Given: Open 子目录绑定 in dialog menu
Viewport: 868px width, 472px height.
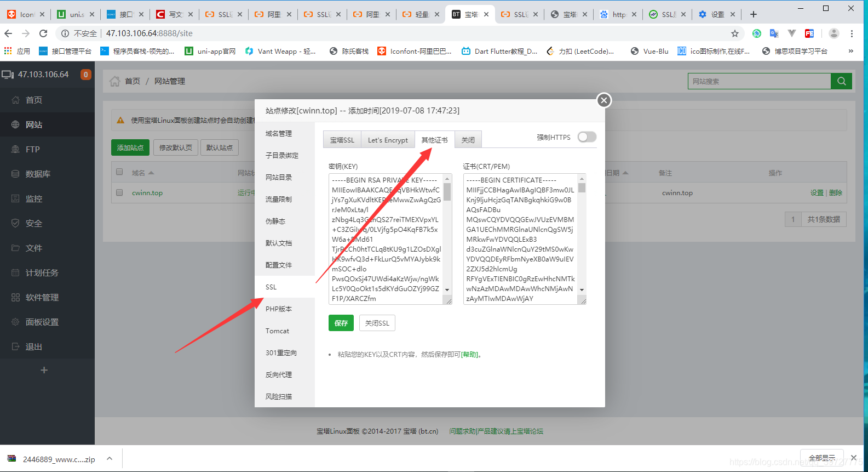Looking at the screenshot, I should [285, 155].
